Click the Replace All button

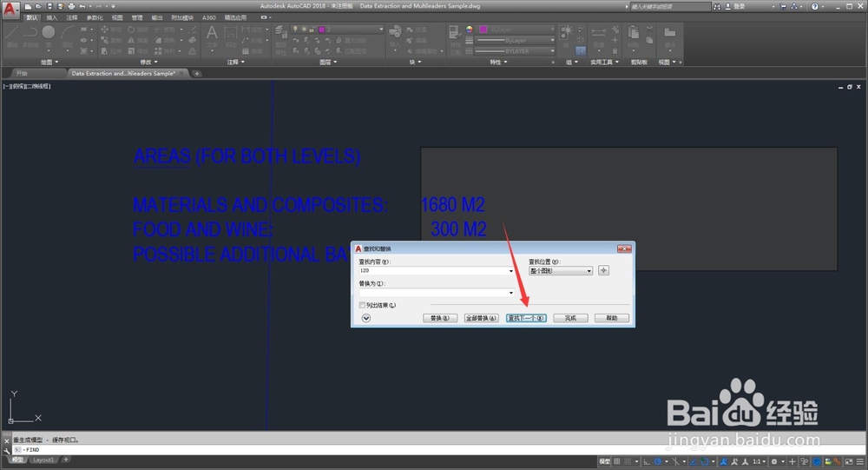(481, 318)
